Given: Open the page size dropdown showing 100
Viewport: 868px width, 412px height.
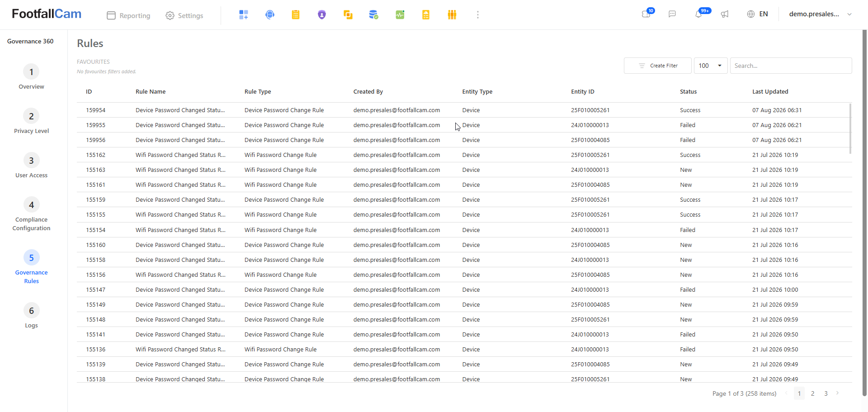Looking at the screenshot, I should tap(711, 66).
